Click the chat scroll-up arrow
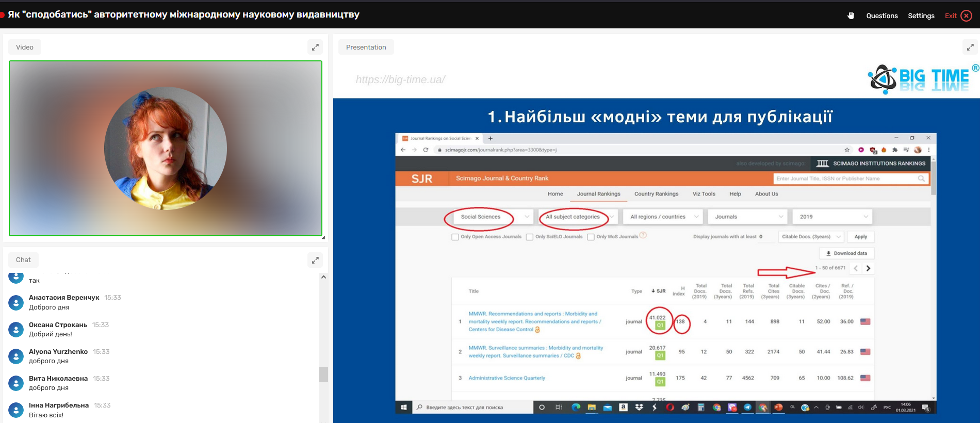This screenshot has height=423, width=980. point(323,277)
